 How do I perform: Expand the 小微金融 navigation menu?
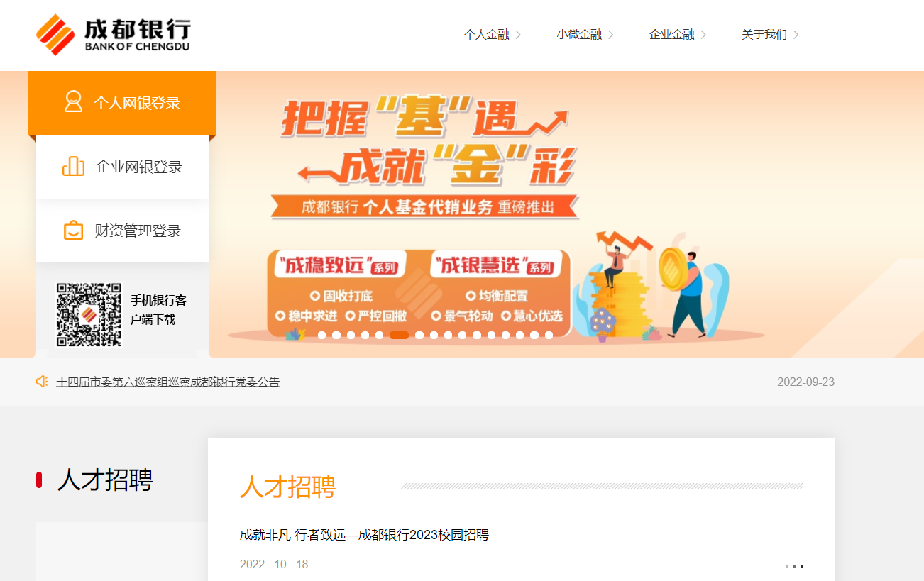tap(585, 35)
